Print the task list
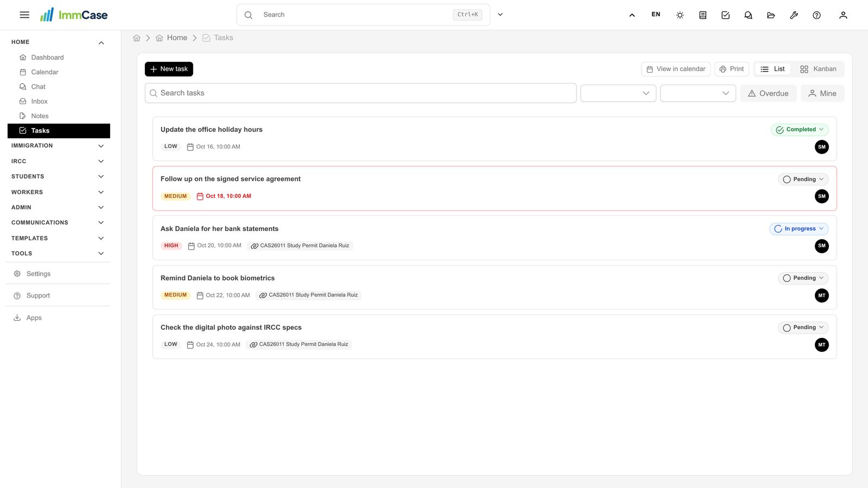This screenshot has width=868, height=488. tap(731, 69)
